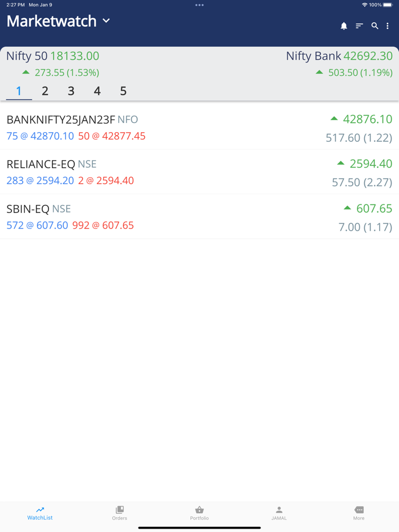Select watchlist tab 1
This screenshot has height=532, width=399.
[19, 91]
